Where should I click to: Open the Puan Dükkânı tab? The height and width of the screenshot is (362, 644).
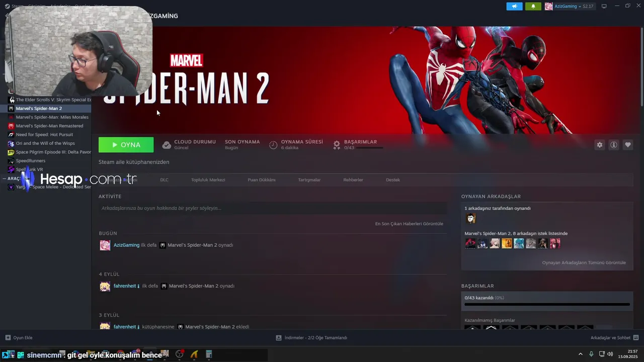point(262,179)
